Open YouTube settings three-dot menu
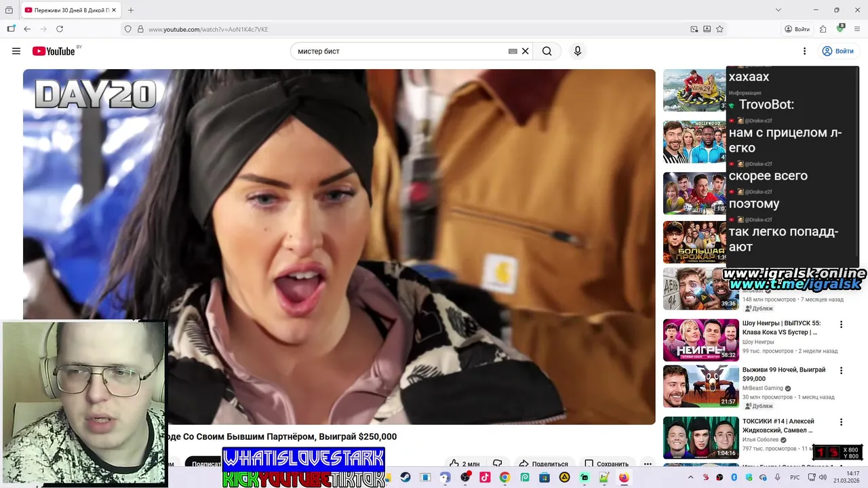The height and width of the screenshot is (488, 868). point(804,51)
